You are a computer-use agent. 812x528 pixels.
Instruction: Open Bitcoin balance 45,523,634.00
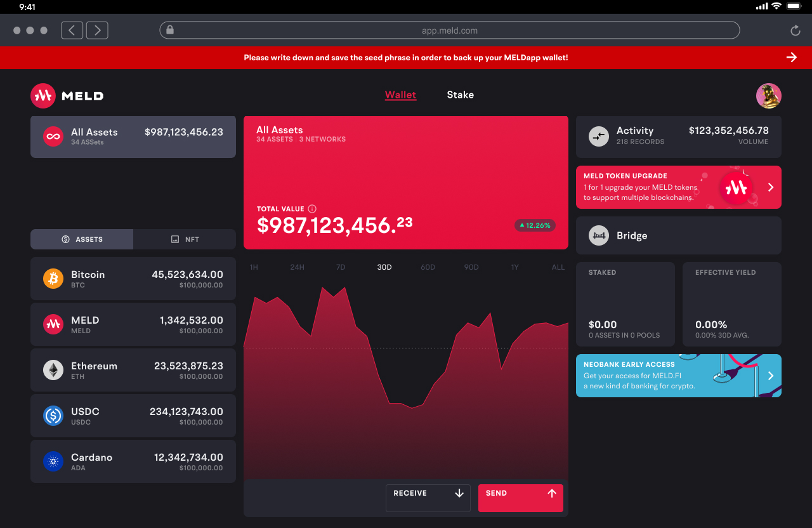(187, 275)
